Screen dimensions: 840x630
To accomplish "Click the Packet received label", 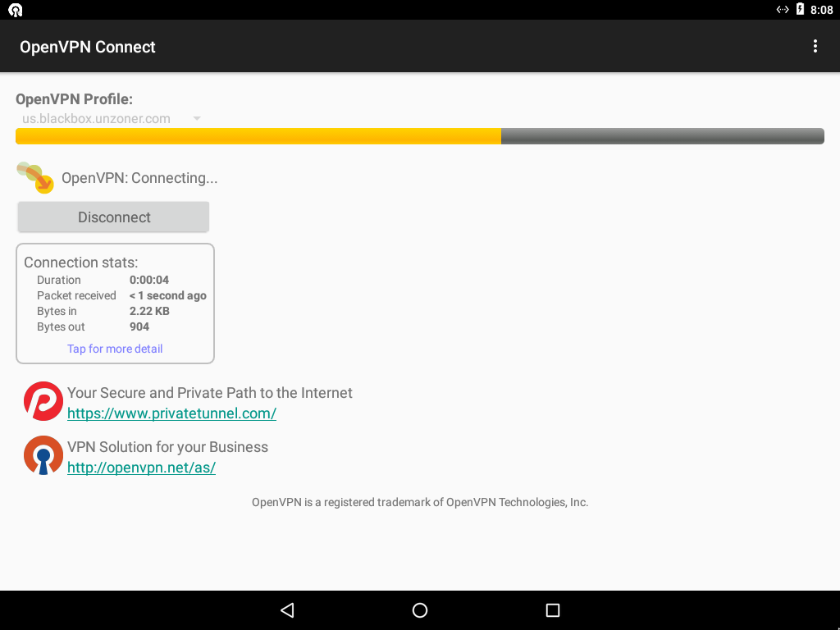I will [x=76, y=295].
